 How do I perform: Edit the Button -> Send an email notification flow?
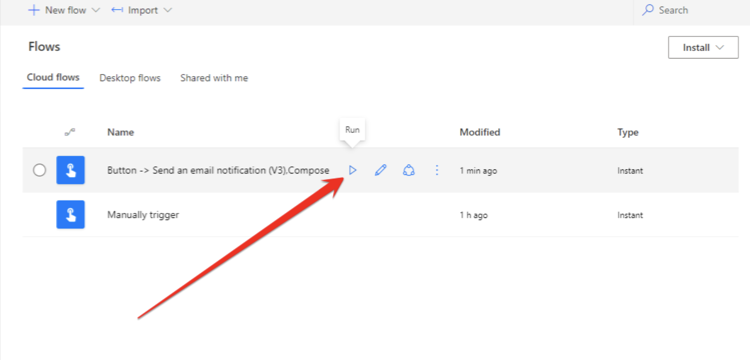click(x=380, y=170)
